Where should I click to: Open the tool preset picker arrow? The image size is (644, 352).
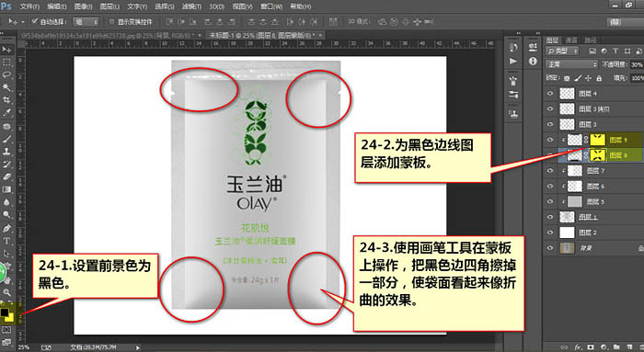pyautogui.click(x=23, y=22)
